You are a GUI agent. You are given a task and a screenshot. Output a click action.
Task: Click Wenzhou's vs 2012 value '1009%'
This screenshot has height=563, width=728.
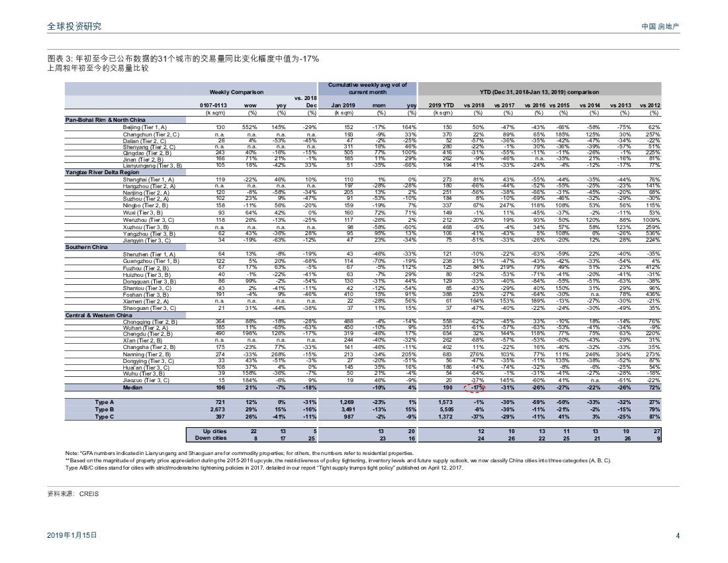(651, 220)
